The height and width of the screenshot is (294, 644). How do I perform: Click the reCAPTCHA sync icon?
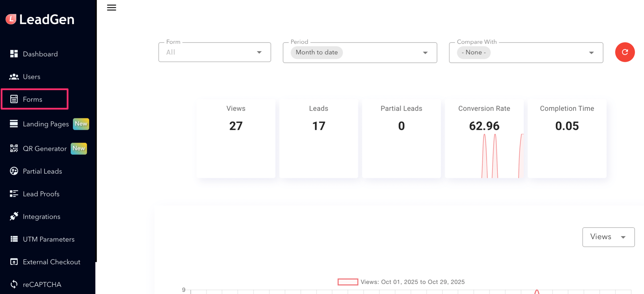[14, 284]
